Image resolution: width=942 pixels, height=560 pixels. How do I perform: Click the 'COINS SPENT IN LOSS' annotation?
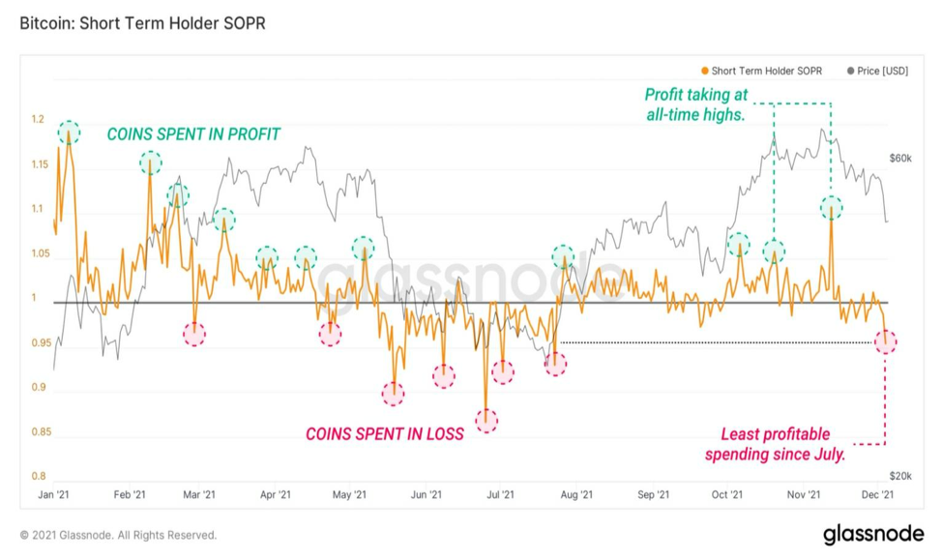(x=385, y=434)
